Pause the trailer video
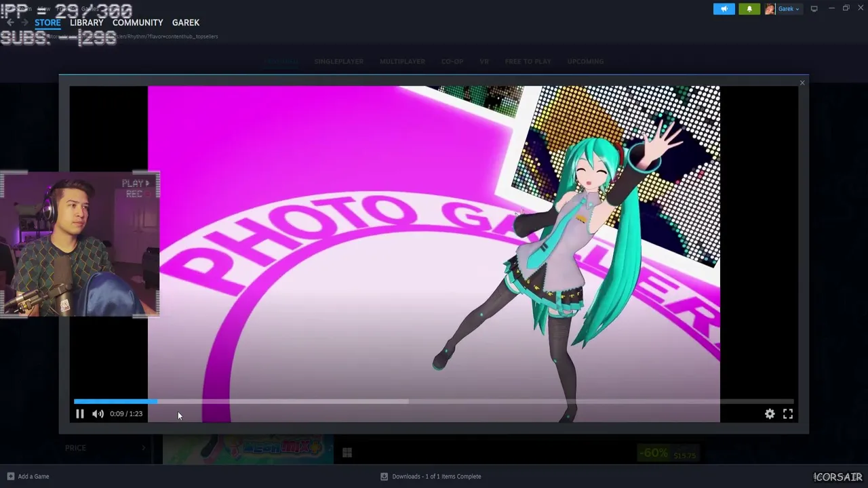Image resolution: width=868 pixels, height=488 pixels. [79, 413]
